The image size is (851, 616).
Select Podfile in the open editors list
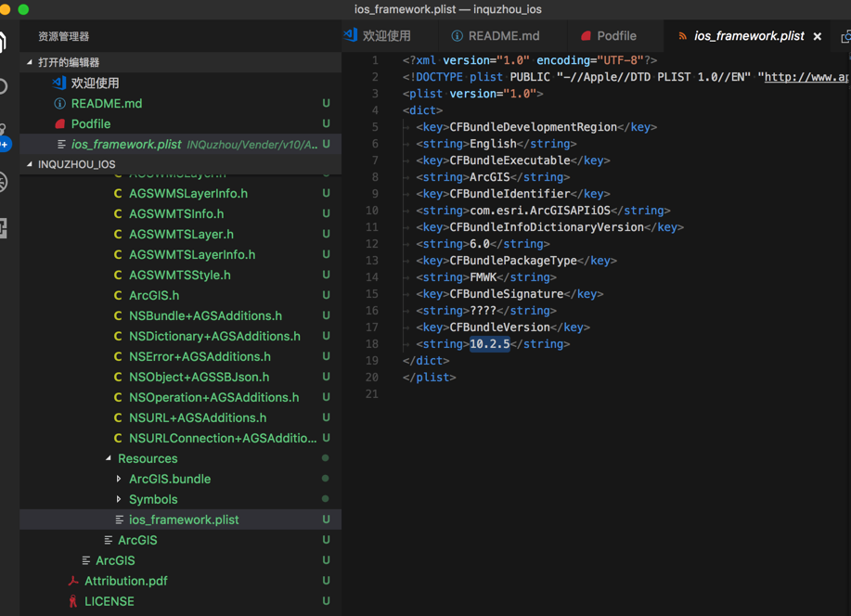click(91, 124)
